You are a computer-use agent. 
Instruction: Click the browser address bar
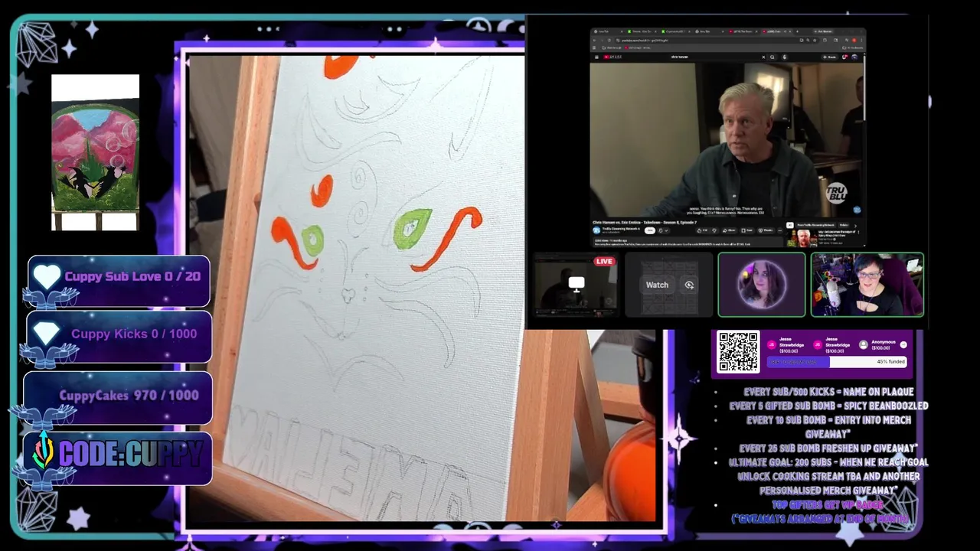[x=717, y=41]
